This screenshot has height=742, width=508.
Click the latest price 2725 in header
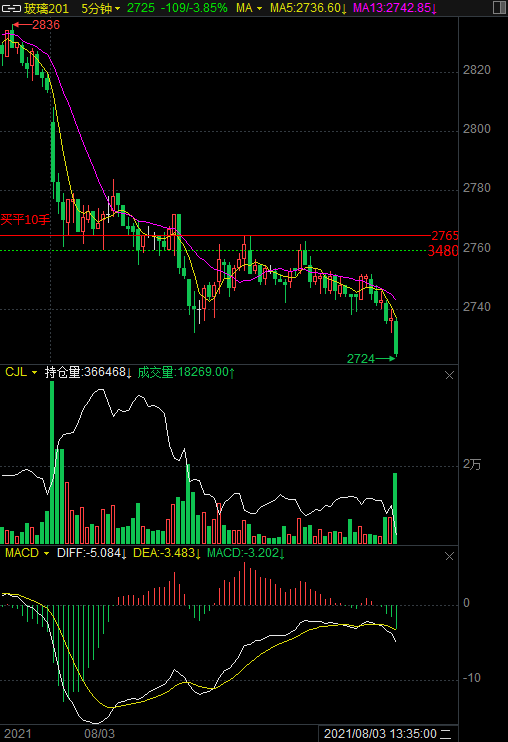(x=140, y=8)
